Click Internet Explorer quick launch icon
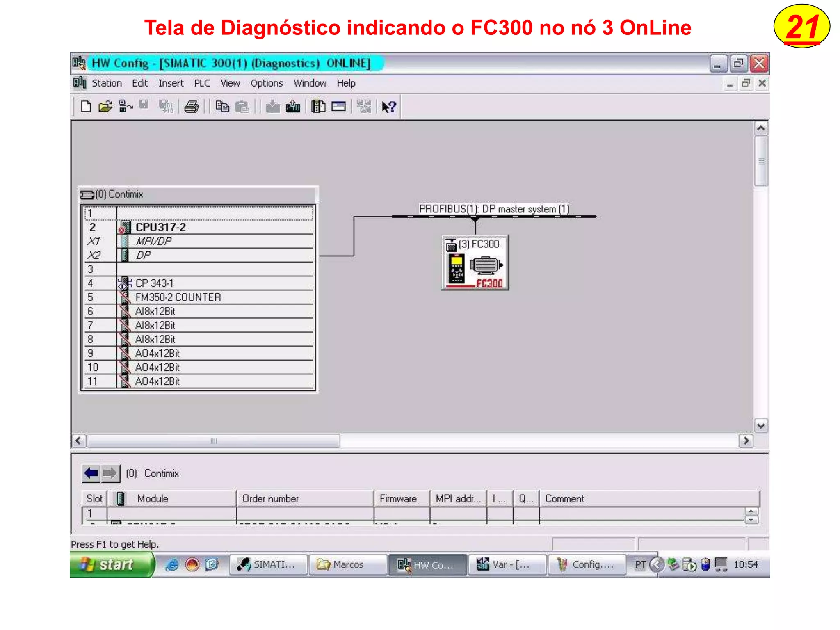Viewport: 840px width, 630px height. coord(171,565)
